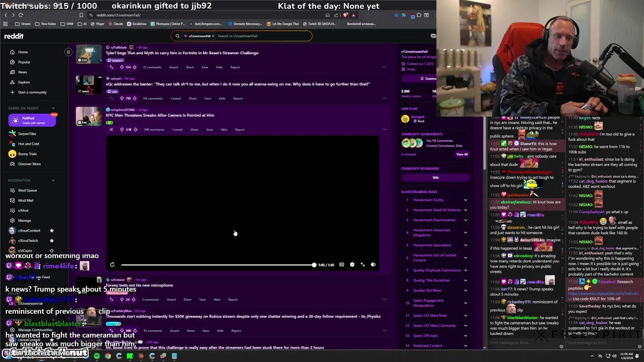Toggle closed captions on the video
The image size is (644, 362).
[x=342, y=264]
